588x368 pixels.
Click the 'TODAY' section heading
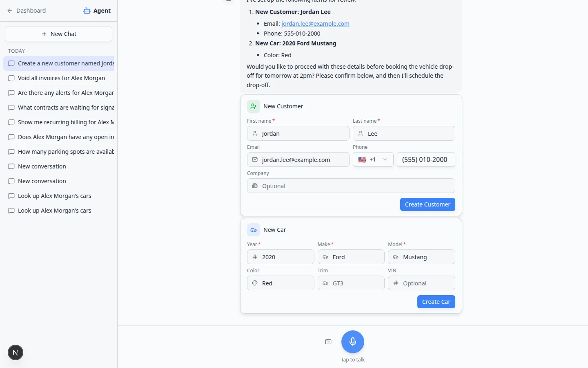point(16,51)
